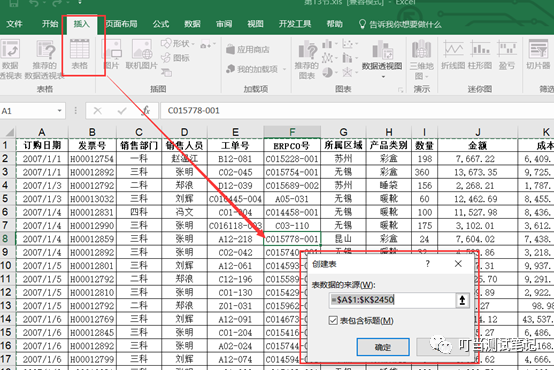Switch to the Home (开始) tab
The image size is (554, 370).
pos(50,24)
